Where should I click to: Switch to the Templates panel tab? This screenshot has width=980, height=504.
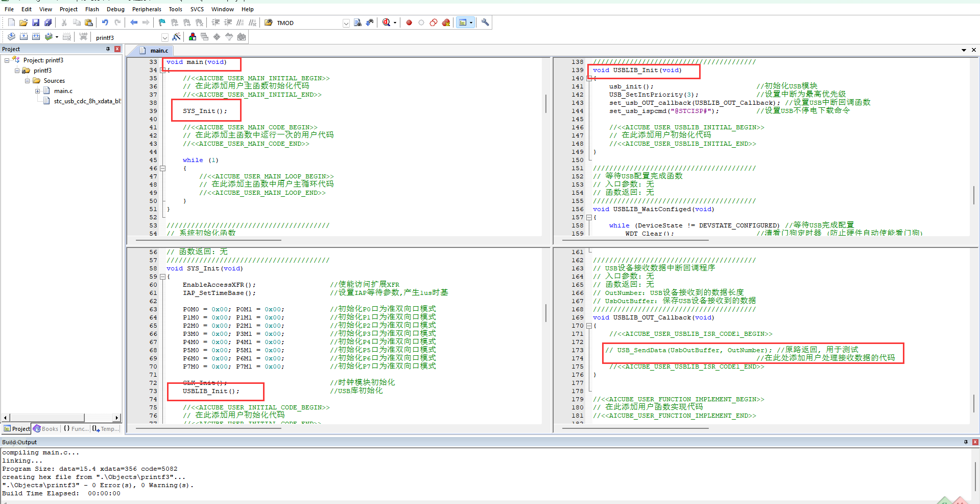pos(106,429)
